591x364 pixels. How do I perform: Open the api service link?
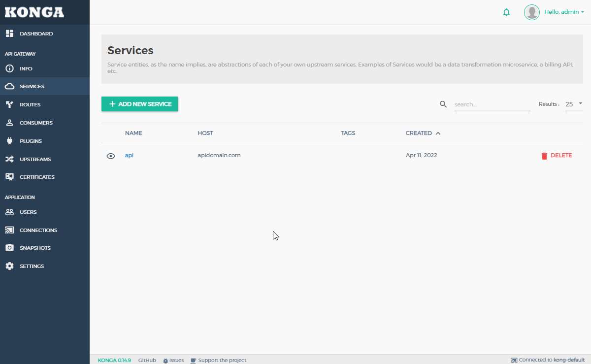(129, 155)
